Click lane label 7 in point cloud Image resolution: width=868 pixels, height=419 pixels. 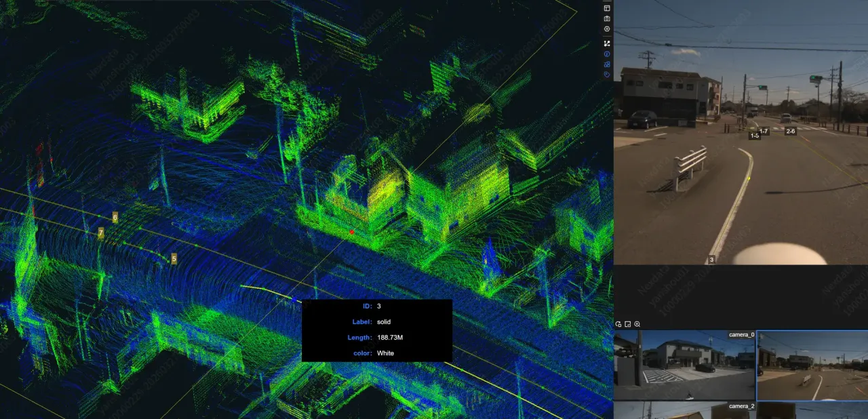(x=100, y=233)
